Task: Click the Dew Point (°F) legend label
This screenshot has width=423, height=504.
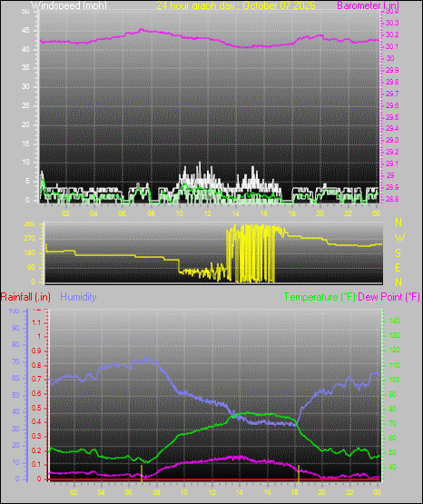Action: (389, 297)
